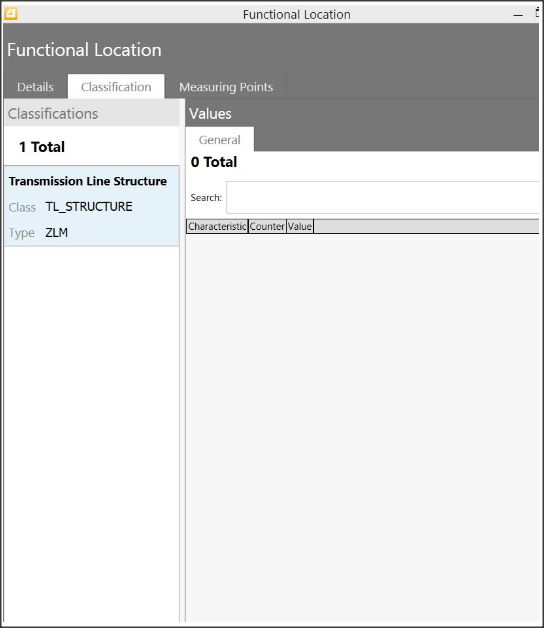The width and height of the screenshot is (544, 628).
Task: Maximize the Functional Location window
Action: [538, 13]
